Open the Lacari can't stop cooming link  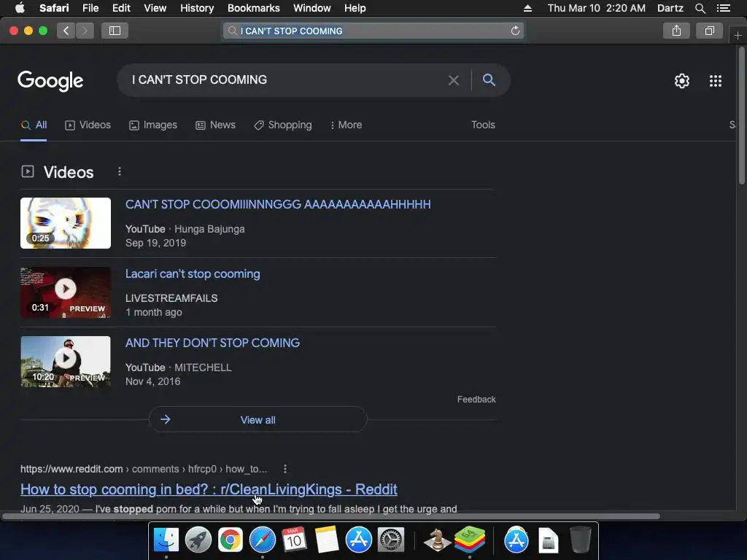point(193,274)
